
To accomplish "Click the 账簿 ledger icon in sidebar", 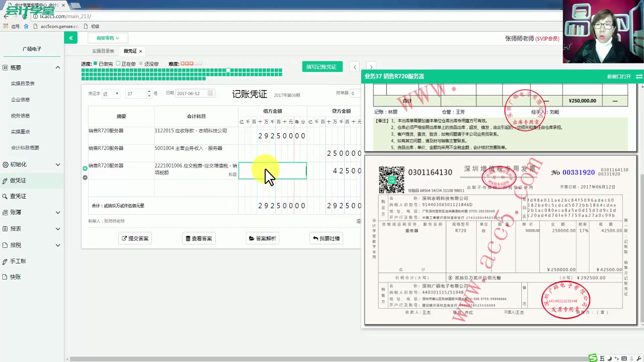I will pos(7,211).
